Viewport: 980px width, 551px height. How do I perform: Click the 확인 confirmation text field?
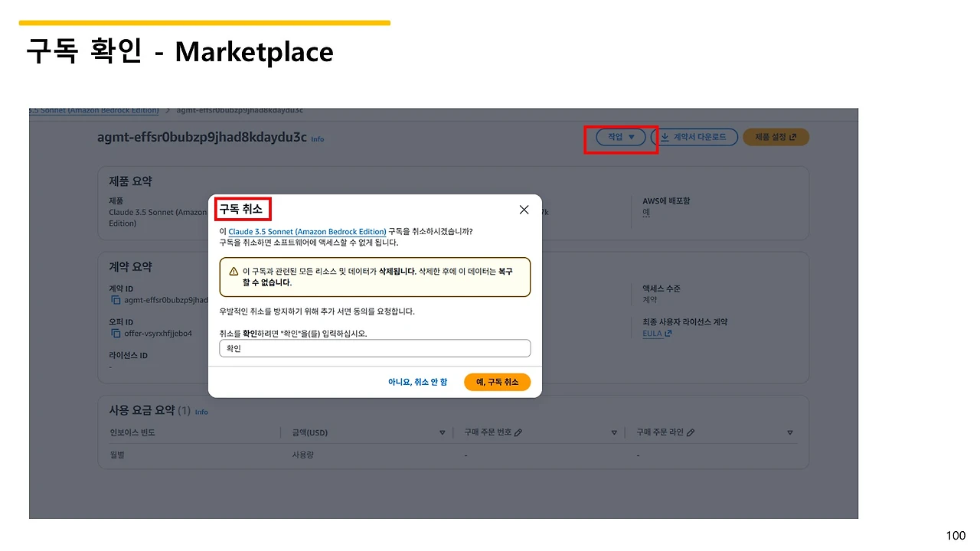click(x=374, y=348)
